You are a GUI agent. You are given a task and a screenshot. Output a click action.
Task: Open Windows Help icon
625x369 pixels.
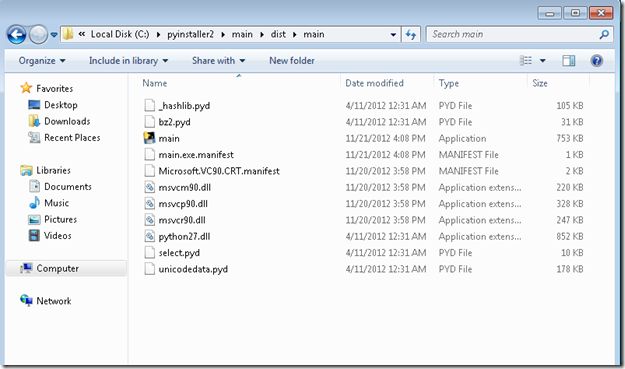596,61
